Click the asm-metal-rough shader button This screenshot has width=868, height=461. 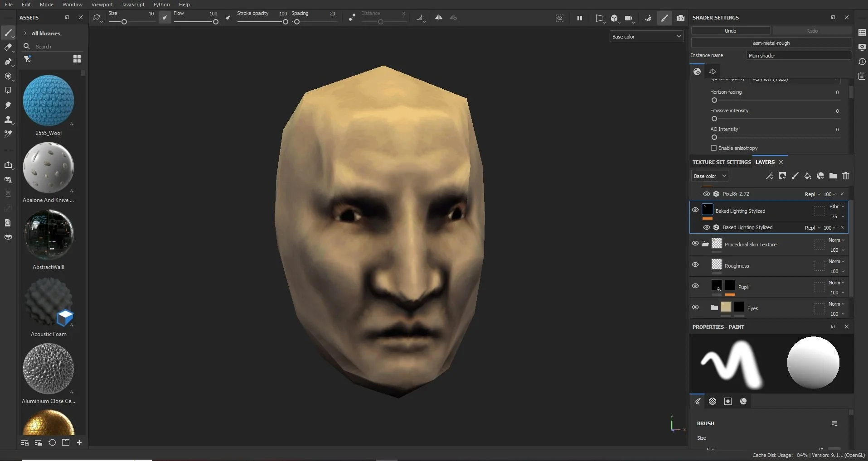point(771,43)
